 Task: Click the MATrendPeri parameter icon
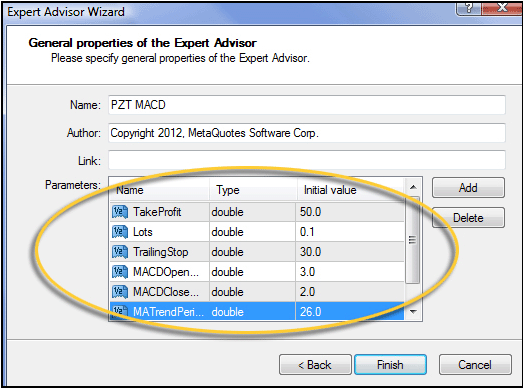point(120,312)
